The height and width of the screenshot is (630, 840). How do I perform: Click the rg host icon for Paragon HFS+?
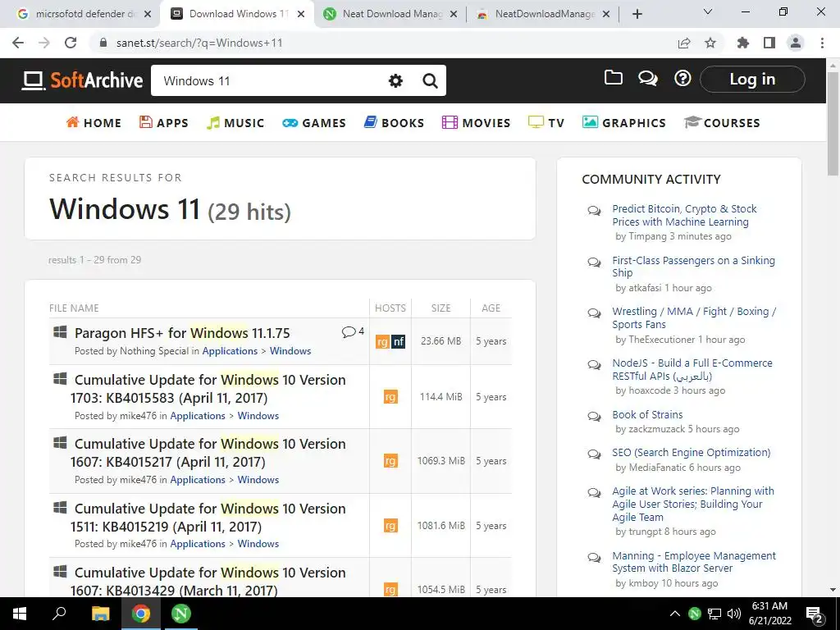click(x=382, y=341)
